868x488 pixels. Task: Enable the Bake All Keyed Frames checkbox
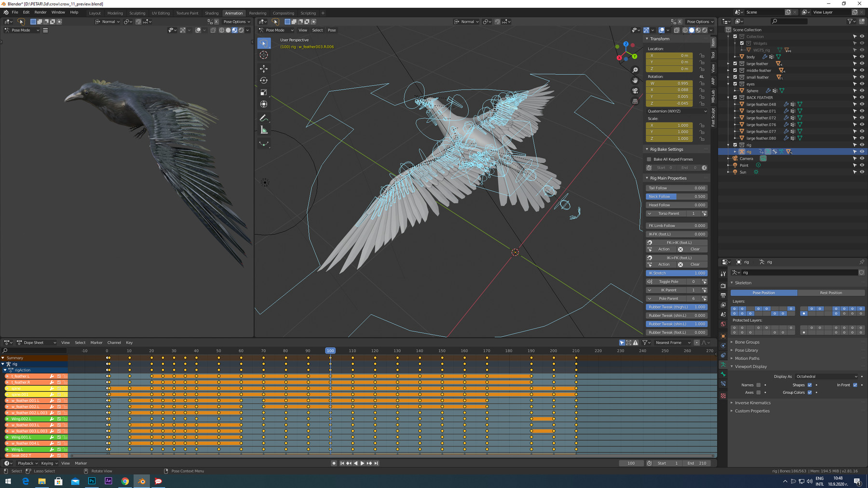pos(649,159)
